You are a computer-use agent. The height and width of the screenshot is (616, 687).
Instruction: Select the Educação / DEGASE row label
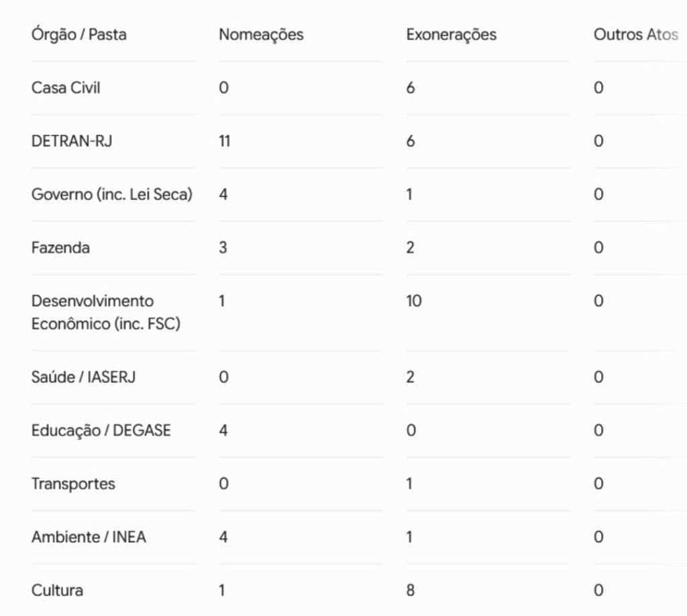(101, 430)
